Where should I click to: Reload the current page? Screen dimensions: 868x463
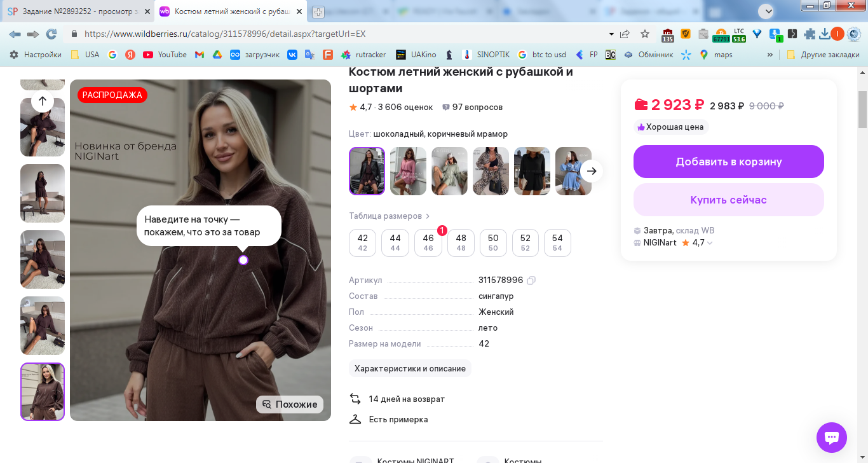[51, 34]
